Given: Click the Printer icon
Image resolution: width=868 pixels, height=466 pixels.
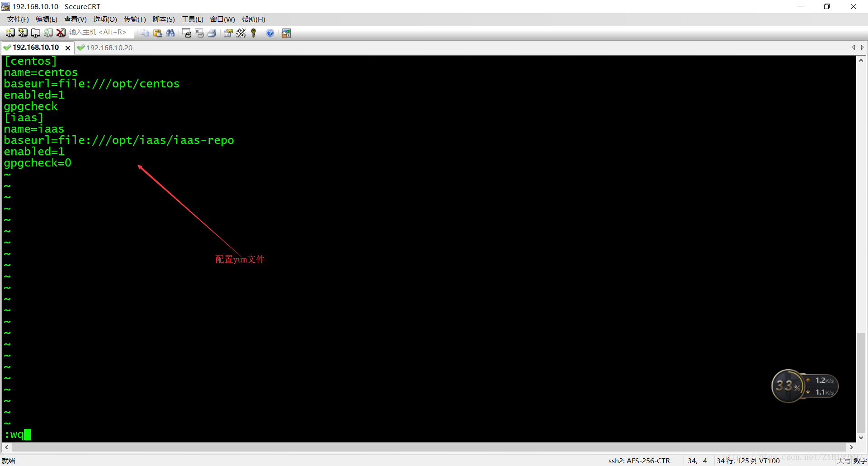Looking at the screenshot, I should point(212,33).
